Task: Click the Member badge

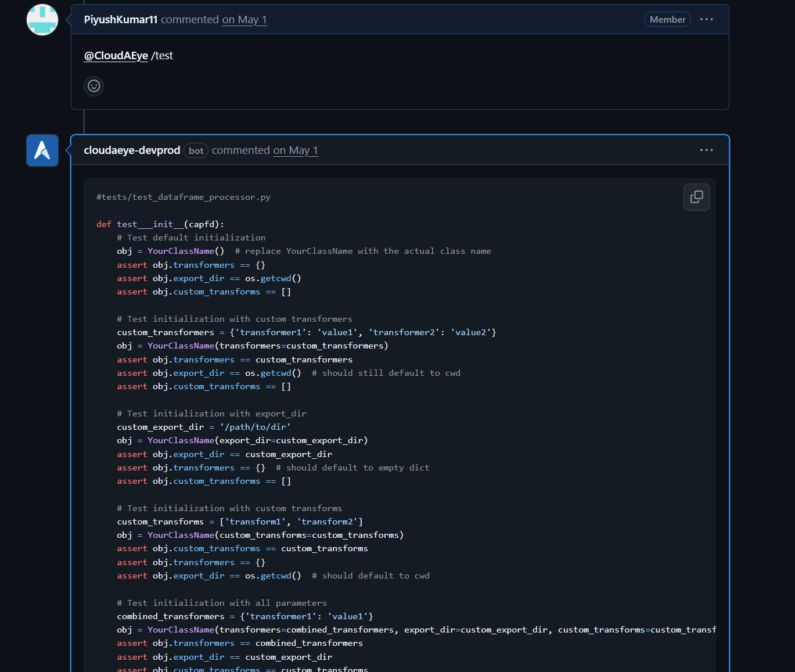Action: point(667,19)
